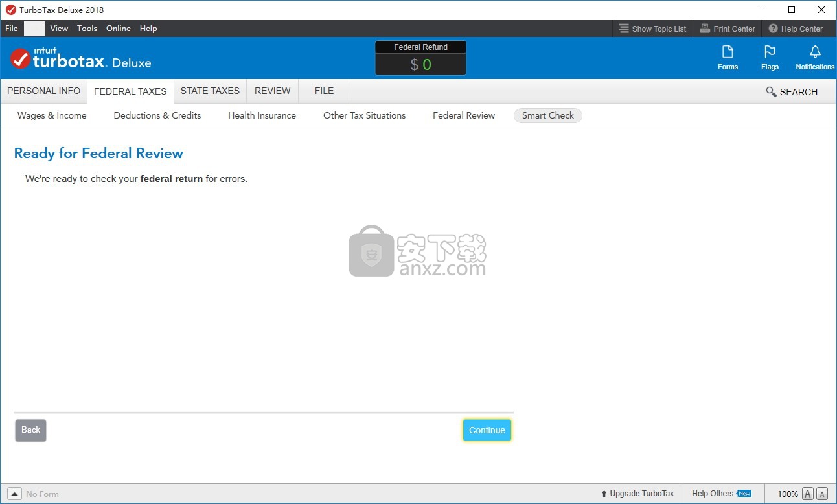
Task: Click the Continue button
Action: coord(487,430)
